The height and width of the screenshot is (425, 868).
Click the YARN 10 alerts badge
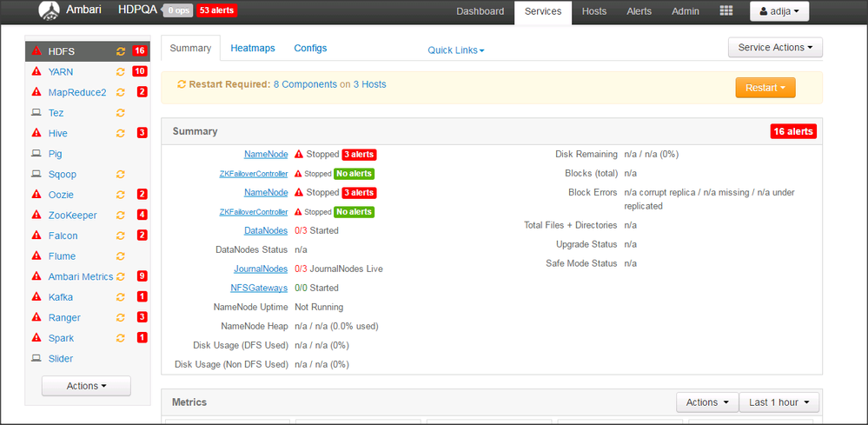(x=140, y=72)
